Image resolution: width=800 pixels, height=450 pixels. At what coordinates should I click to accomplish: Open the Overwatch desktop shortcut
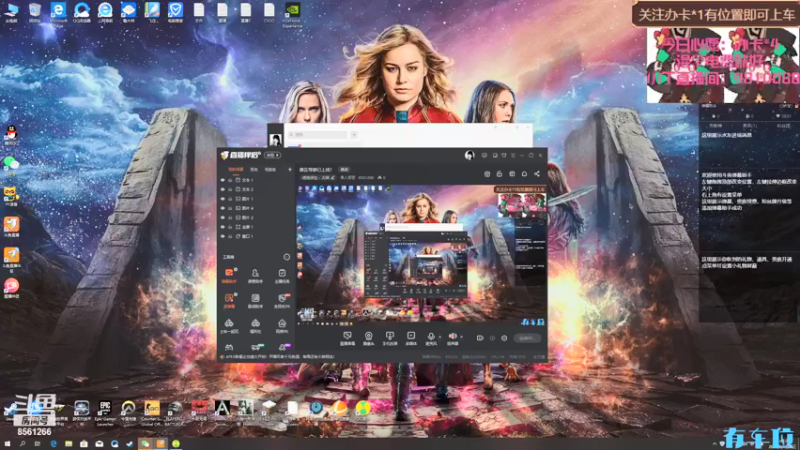(x=128, y=413)
